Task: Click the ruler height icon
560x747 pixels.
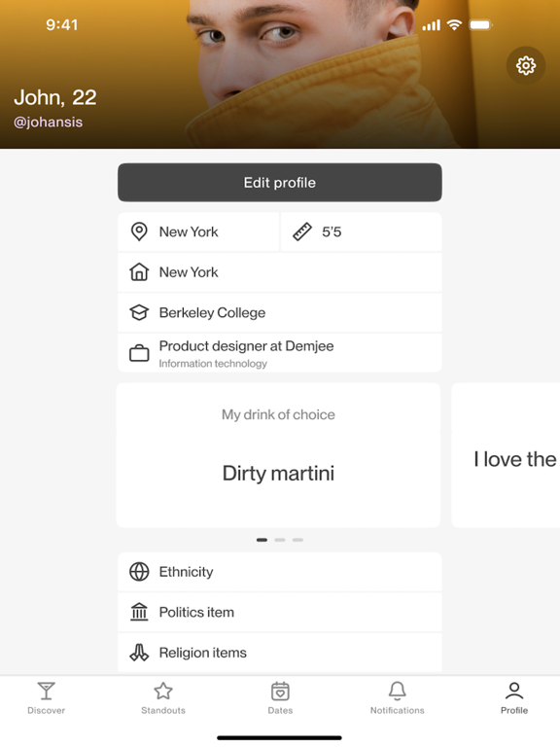Action: [x=302, y=232]
